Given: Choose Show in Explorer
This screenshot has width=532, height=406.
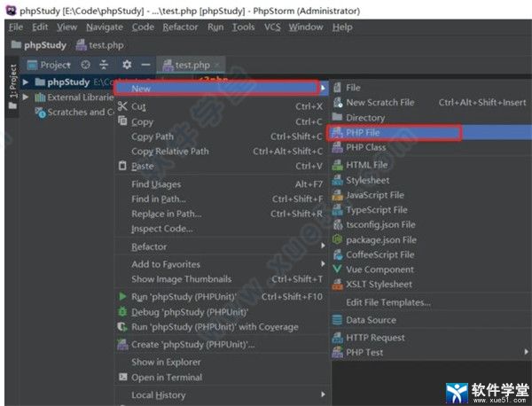Looking at the screenshot, I should coord(166,363).
